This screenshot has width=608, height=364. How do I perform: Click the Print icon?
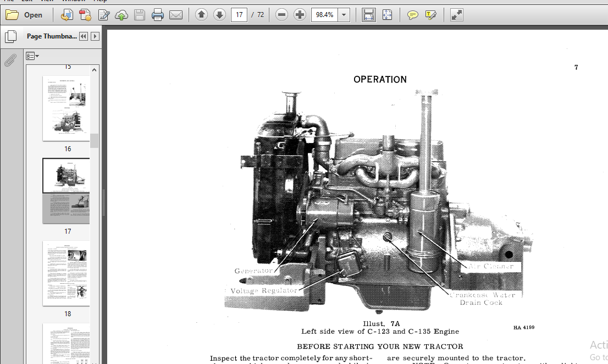pos(157,15)
